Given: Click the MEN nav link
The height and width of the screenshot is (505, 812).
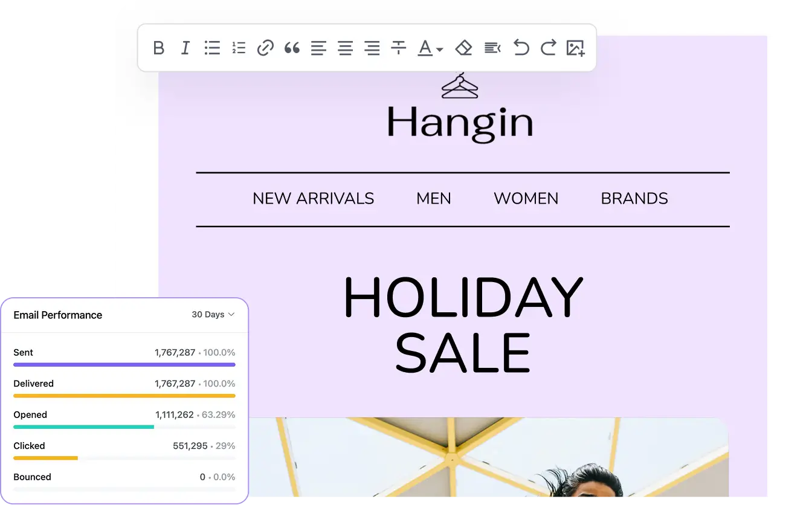Looking at the screenshot, I should [434, 199].
